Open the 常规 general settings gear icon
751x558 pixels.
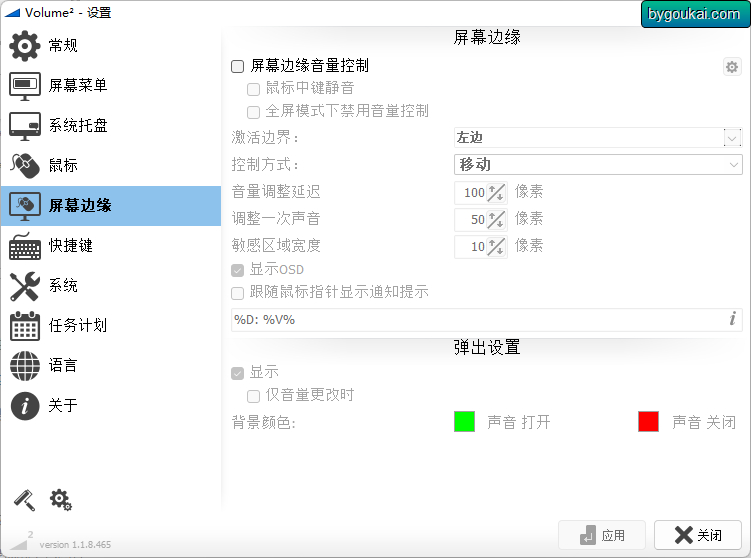(24, 46)
